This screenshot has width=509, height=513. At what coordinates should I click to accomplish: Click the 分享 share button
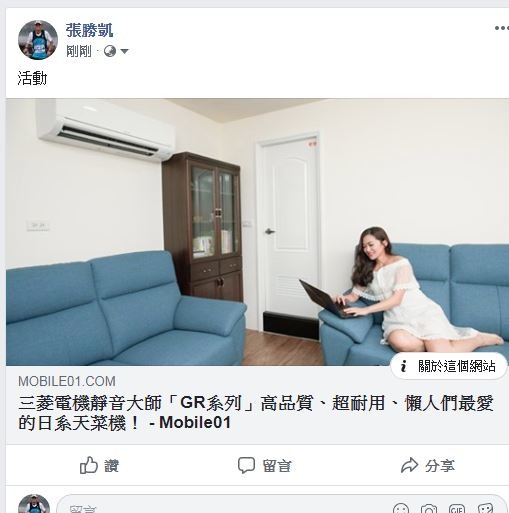(428, 465)
